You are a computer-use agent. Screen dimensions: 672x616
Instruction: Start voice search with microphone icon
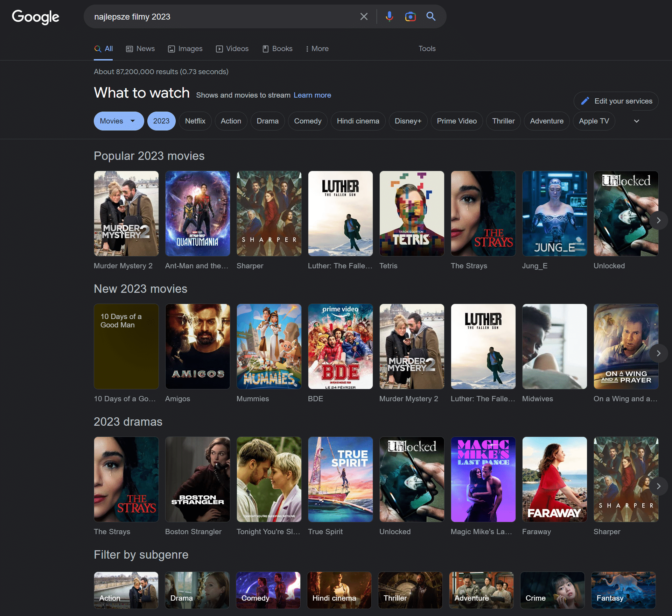[x=389, y=16]
